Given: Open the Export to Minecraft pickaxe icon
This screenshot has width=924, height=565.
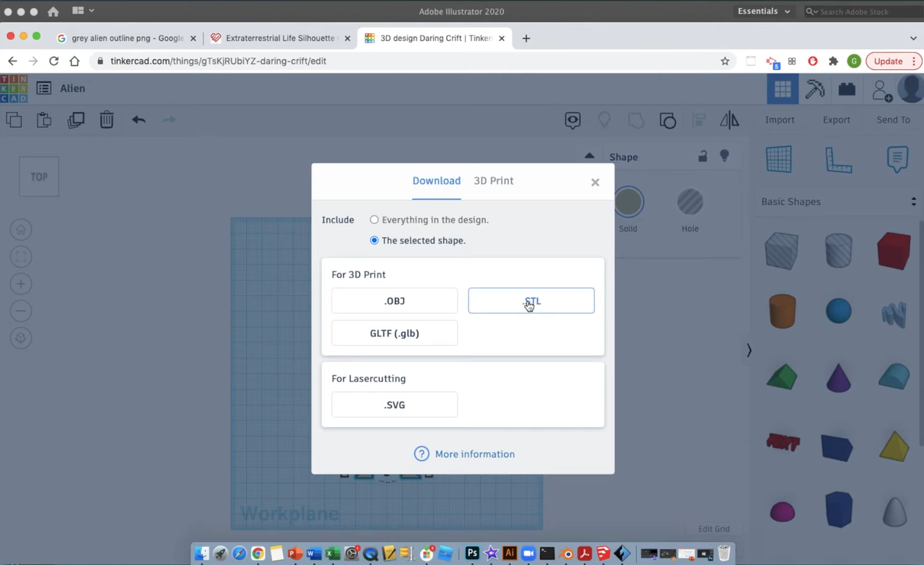Looking at the screenshot, I should [x=814, y=89].
